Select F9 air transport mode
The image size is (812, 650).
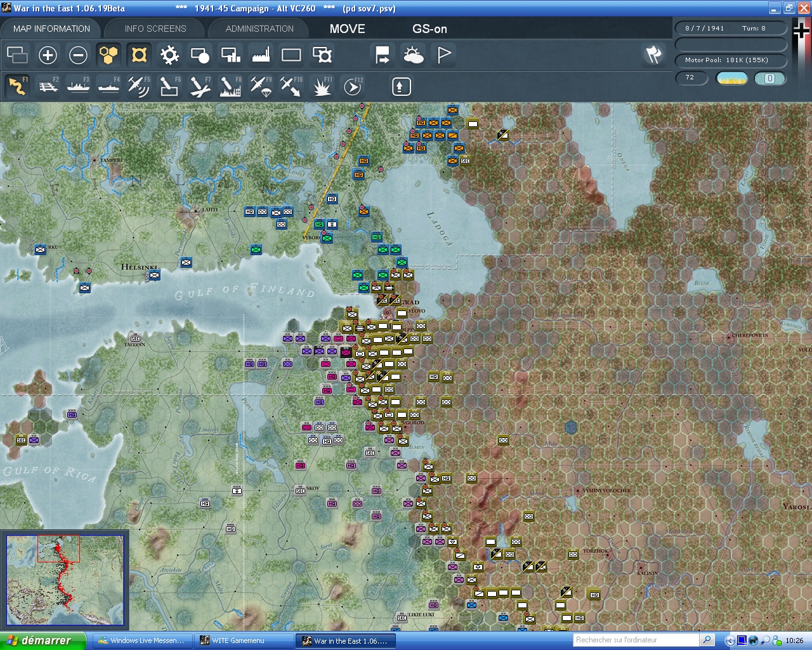pos(261,86)
